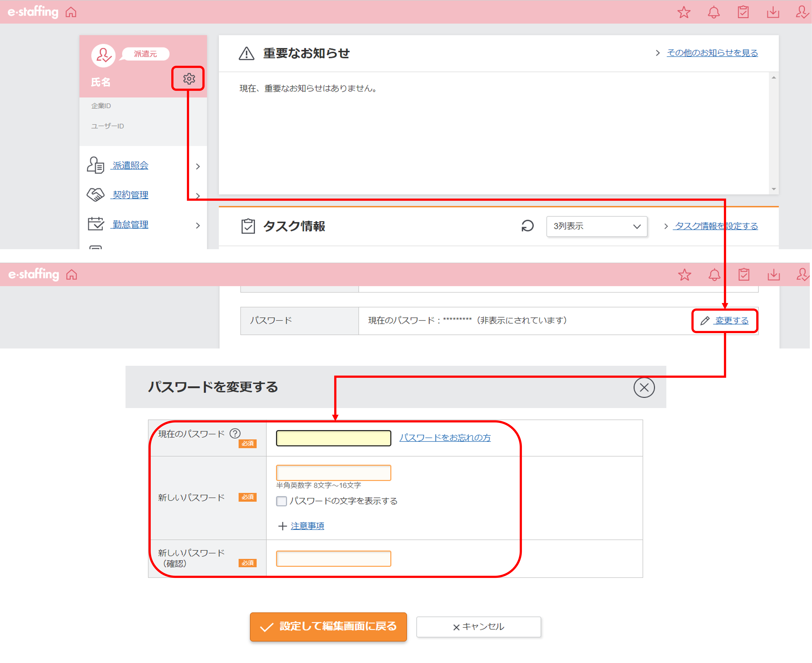Click the help icon beside 現在のパスワード
Viewport: 812px width, 663px height.
pyautogui.click(x=235, y=433)
